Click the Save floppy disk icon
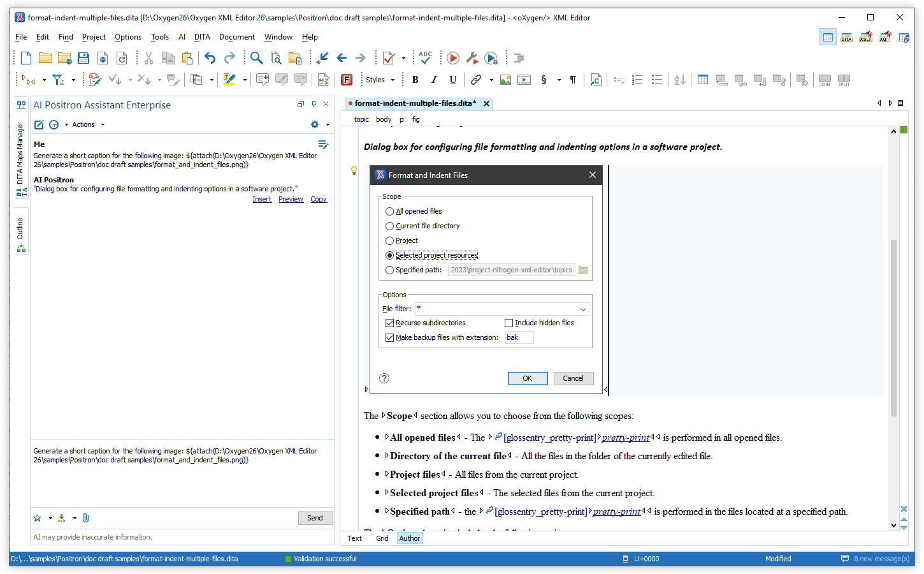This screenshot has height=574, width=924. pyautogui.click(x=83, y=58)
